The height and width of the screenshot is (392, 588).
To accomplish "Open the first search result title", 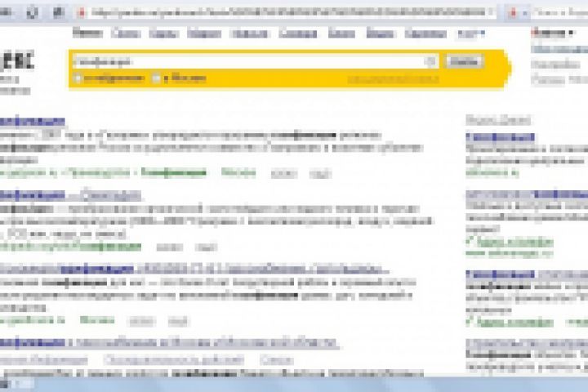I will (x=32, y=122).
